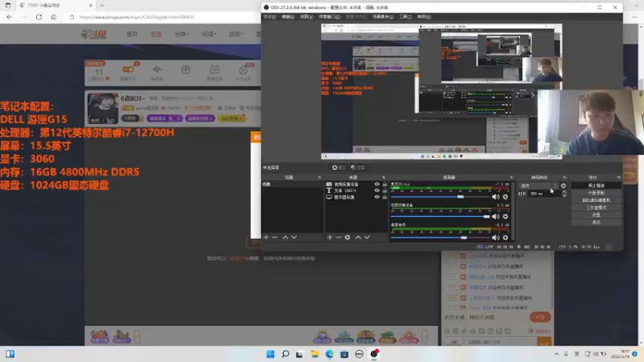Adjust transition duration stepper arrows
The height and width of the screenshot is (362, 644).
[564, 193]
